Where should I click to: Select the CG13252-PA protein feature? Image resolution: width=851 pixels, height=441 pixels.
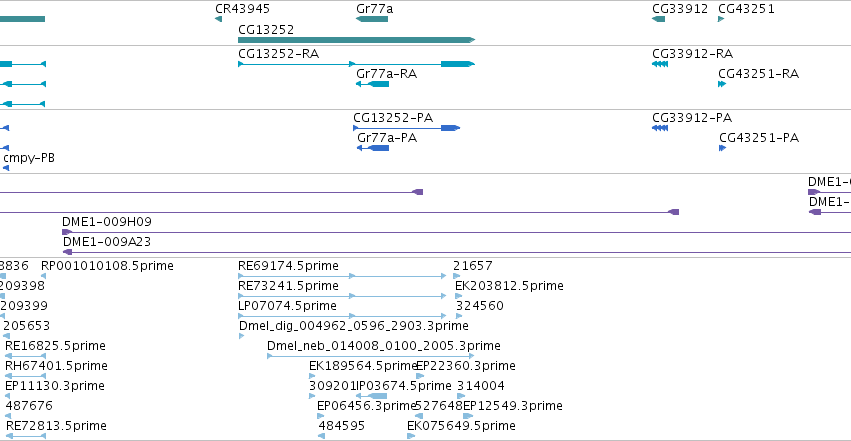407,128
